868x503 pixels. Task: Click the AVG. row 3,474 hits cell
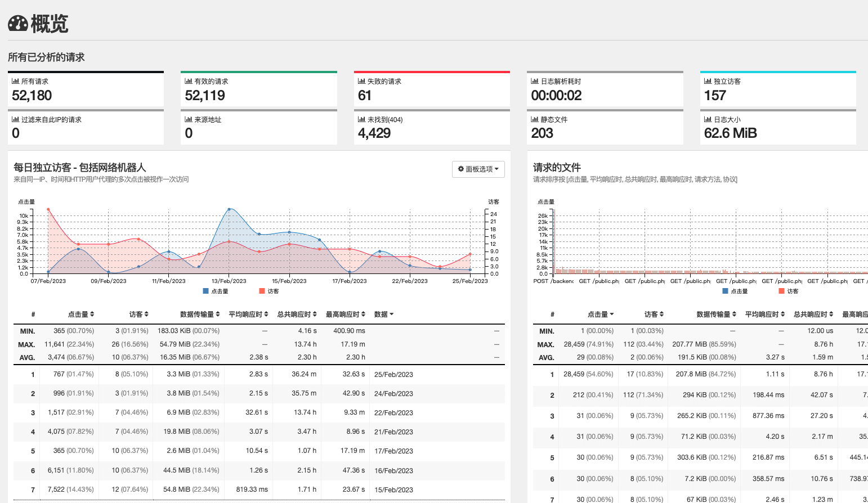pyautogui.click(x=71, y=357)
